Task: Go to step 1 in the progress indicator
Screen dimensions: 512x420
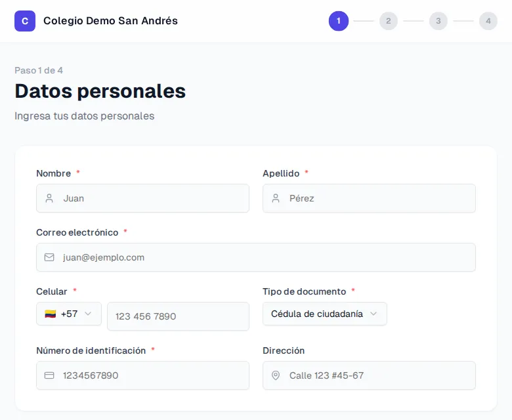Action: click(339, 21)
